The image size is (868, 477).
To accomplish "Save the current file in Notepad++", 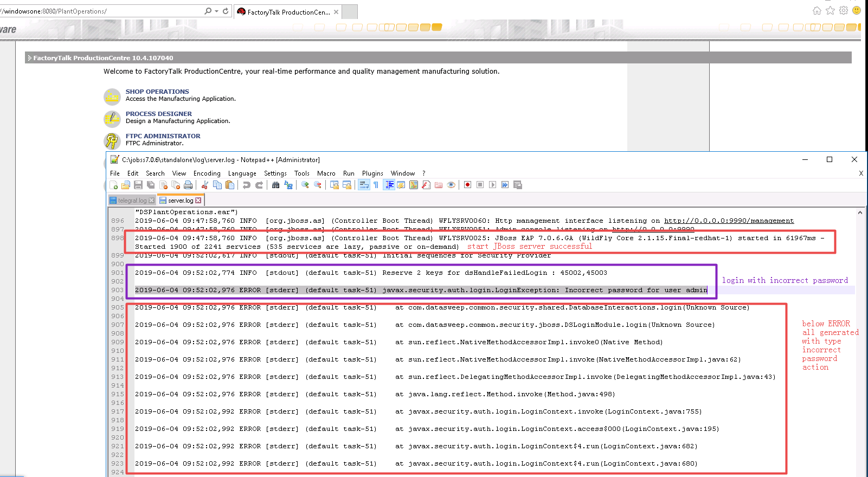I will point(138,185).
